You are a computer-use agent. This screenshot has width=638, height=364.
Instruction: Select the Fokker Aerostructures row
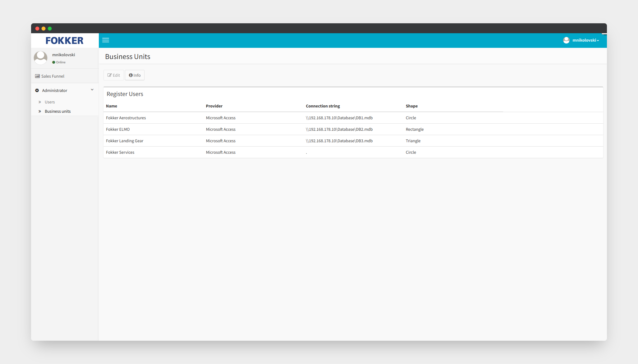[x=126, y=118]
